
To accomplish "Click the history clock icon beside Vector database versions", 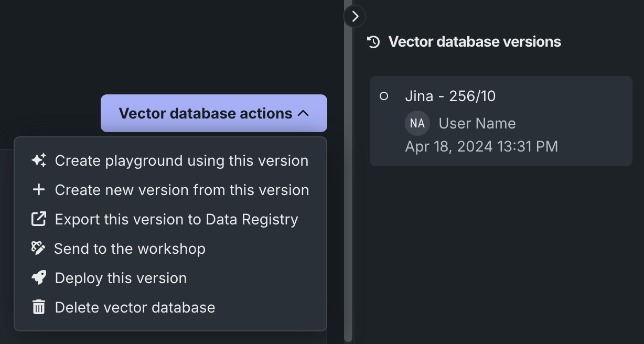I will click(x=373, y=42).
